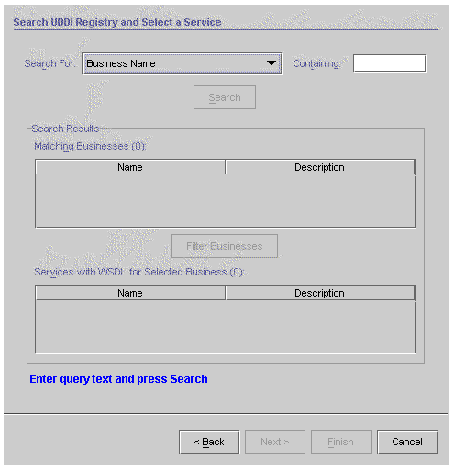Sort Matching Businesses table by Name
This screenshot has height=470, width=455.
(130, 167)
